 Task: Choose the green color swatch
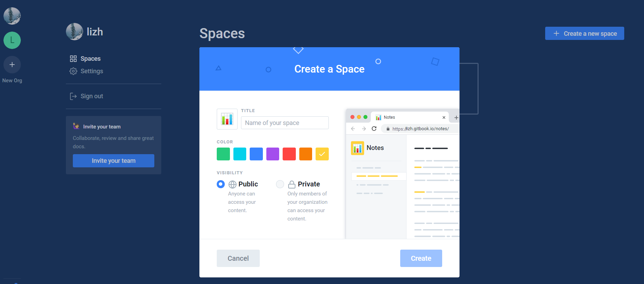(223, 154)
